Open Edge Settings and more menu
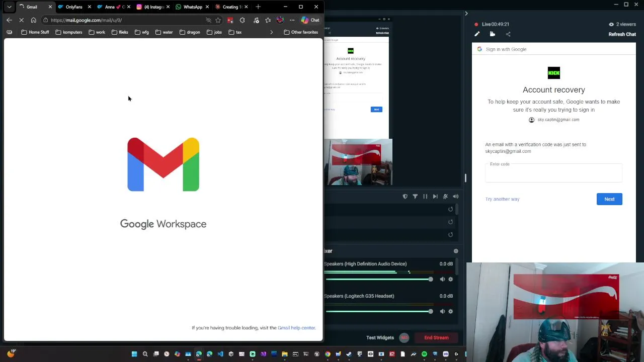This screenshot has height=362, width=644. [292, 20]
